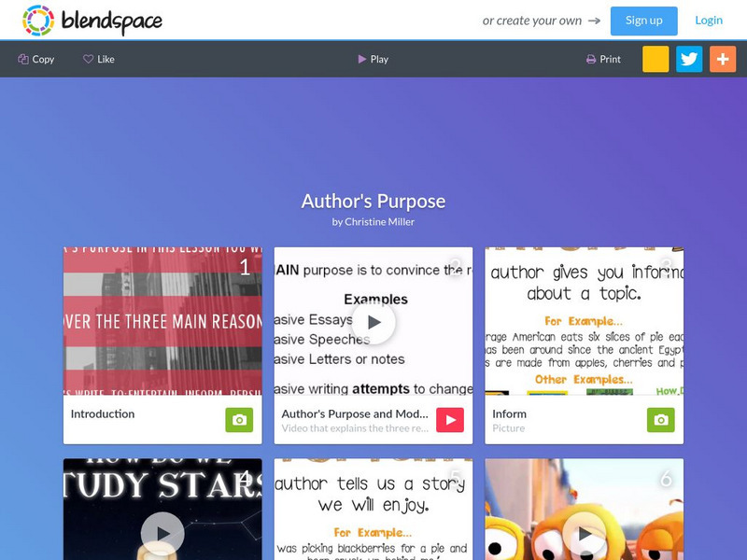The width and height of the screenshot is (747, 560).
Task: Share lesson via Twitter bird icon
Action: pyautogui.click(x=689, y=59)
